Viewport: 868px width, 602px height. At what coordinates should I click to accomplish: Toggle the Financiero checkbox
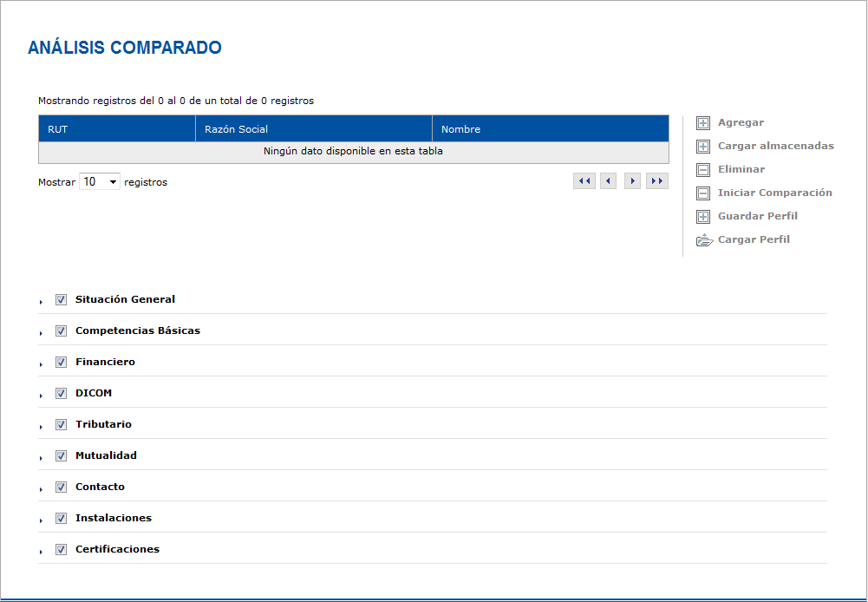click(x=61, y=363)
